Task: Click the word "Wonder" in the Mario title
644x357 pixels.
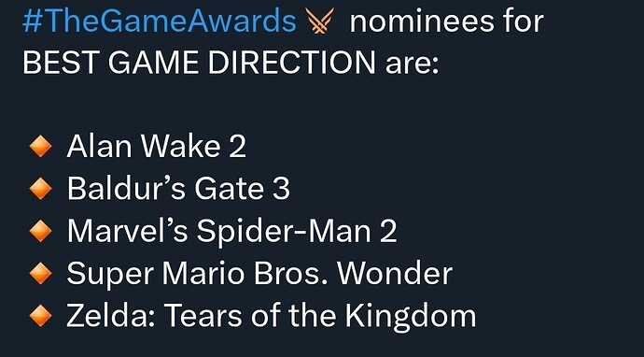Action: coord(395,273)
